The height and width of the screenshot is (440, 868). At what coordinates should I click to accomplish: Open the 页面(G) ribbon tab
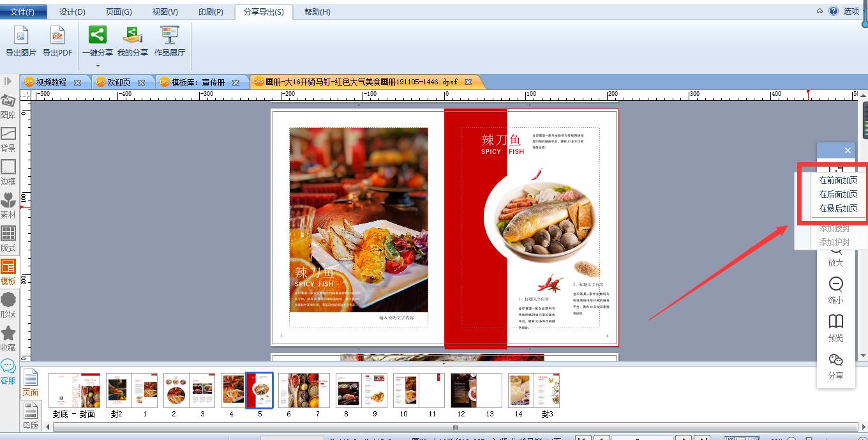click(x=119, y=12)
